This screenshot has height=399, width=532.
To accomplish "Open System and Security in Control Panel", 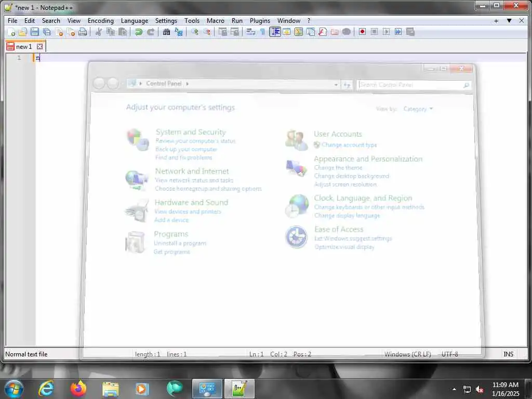I will click(191, 132).
